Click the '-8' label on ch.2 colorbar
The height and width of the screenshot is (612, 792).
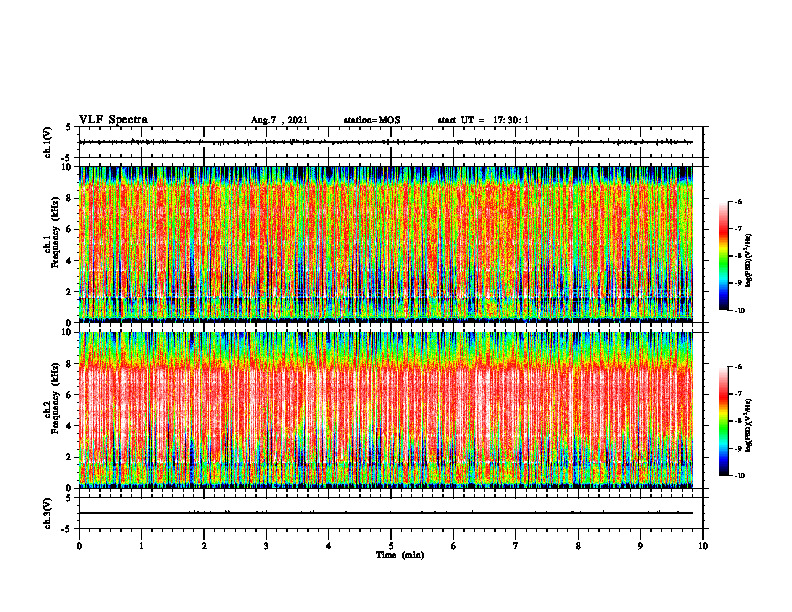click(738, 421)
